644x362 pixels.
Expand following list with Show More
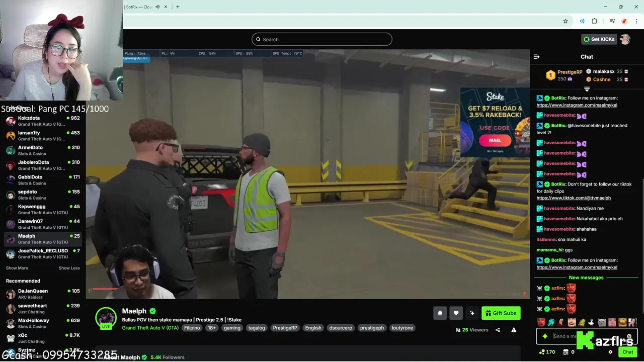[17, 268]
